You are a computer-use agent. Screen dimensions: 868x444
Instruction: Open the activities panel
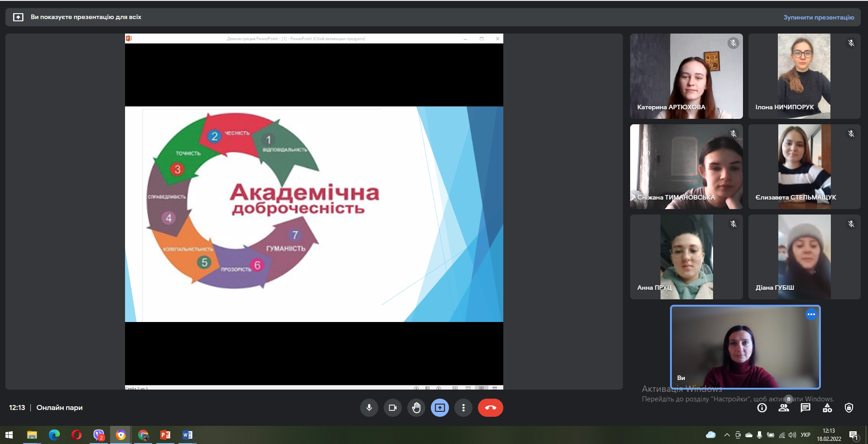point(827,408)
